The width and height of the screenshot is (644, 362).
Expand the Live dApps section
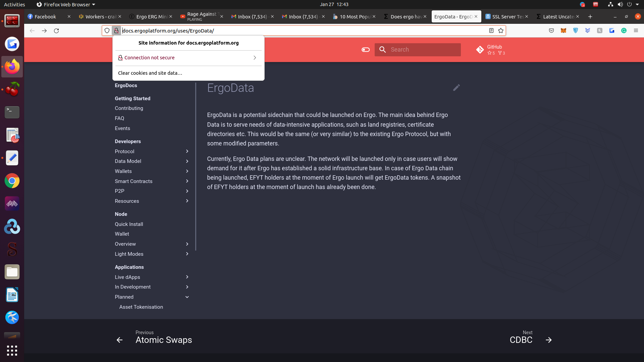tap(187, 277)
